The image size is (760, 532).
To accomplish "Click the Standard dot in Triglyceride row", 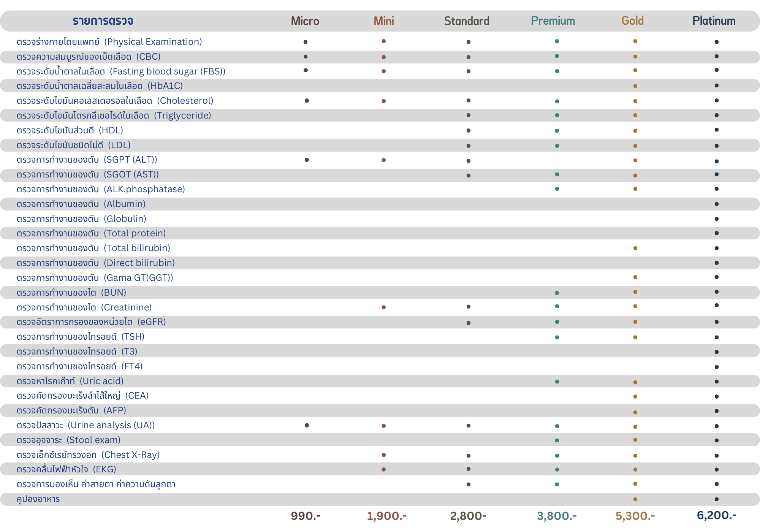I will click(469, 115).
